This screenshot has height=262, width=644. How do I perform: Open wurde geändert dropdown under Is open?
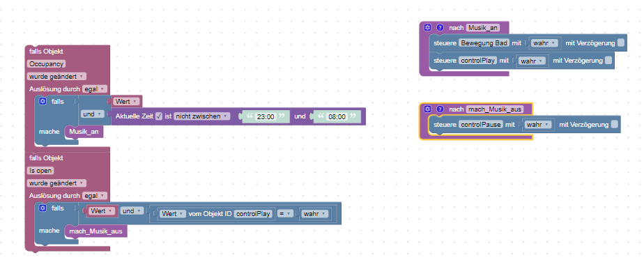(56, 183)
